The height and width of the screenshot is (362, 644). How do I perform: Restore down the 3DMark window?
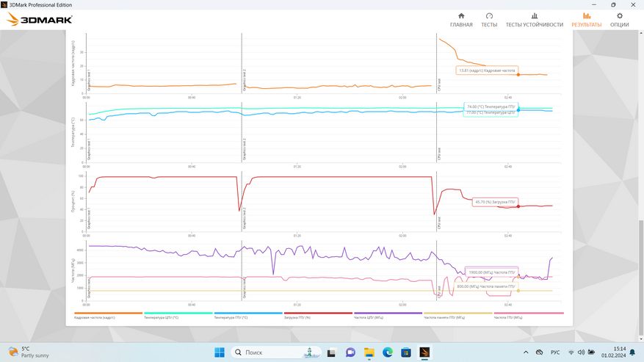(613, 4)
